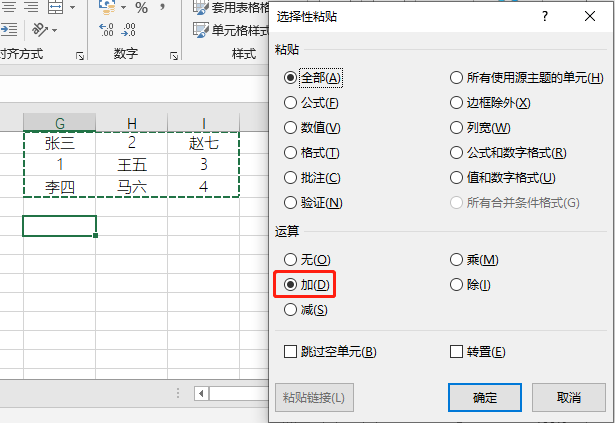Click the center align icon

[9, 7]
